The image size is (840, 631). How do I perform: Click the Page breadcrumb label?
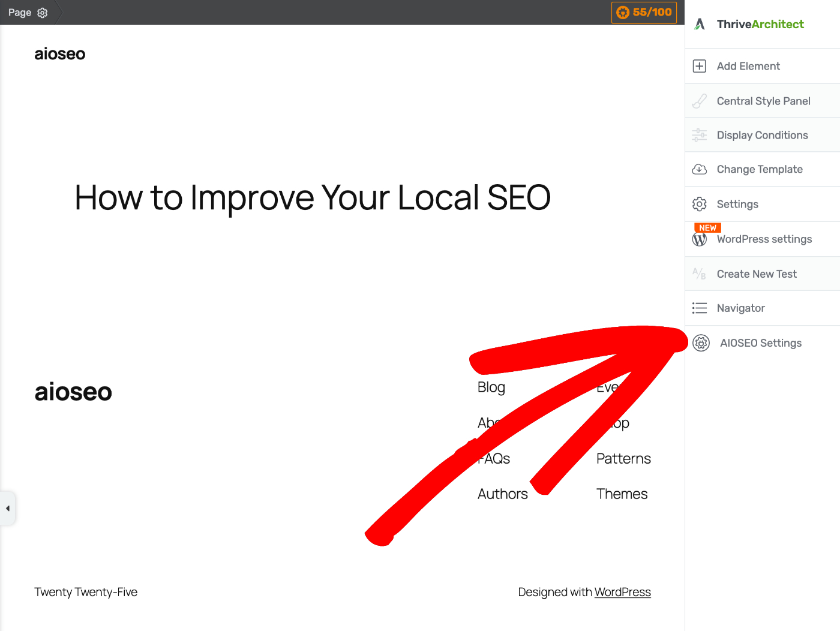pyautogui.click(x=20, y=13)
